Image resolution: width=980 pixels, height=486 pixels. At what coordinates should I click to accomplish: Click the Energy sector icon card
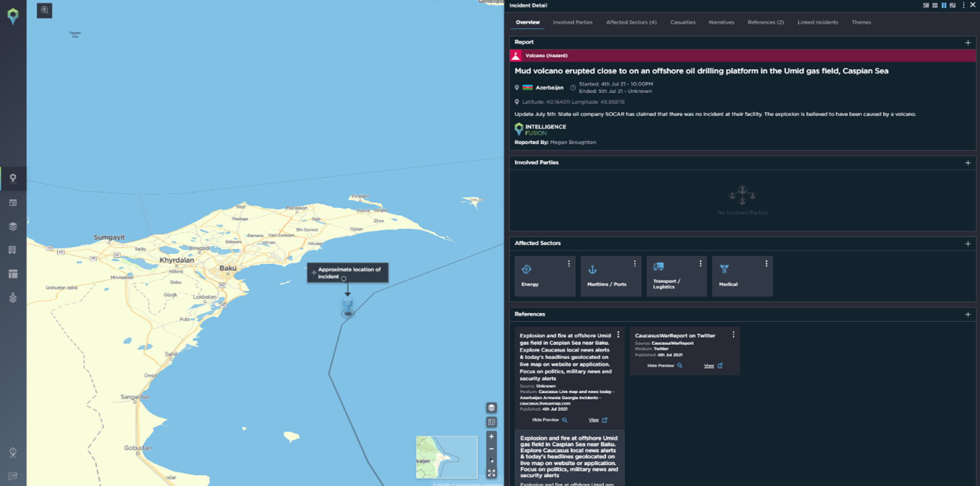(545, 276)
